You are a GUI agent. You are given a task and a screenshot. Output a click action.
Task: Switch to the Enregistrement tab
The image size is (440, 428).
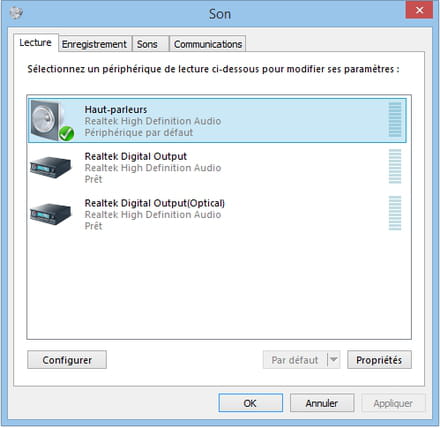pos(94,44)
